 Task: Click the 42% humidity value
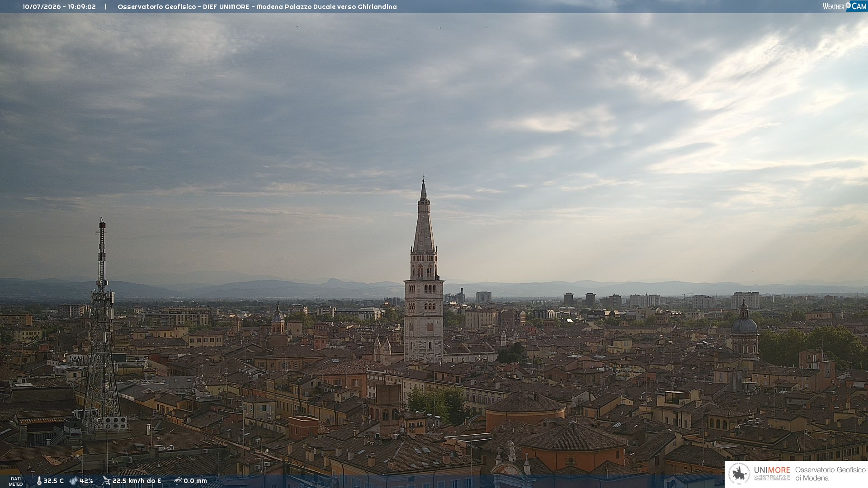[86, 481]
